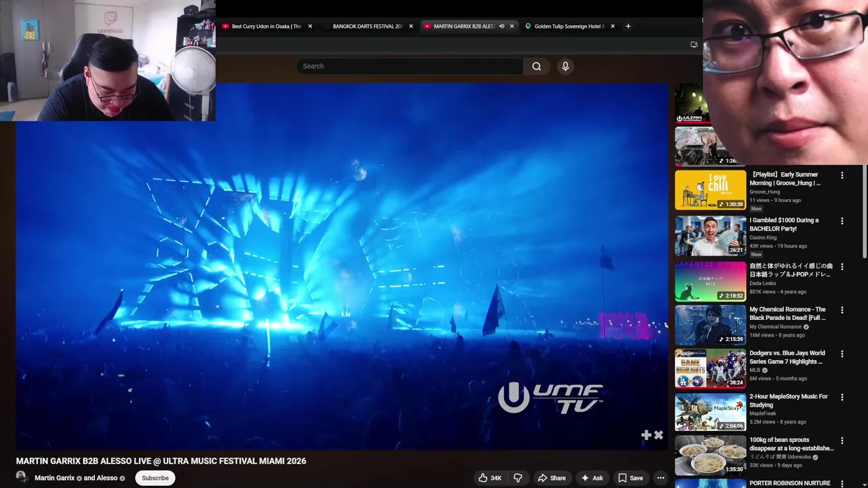Mute the Martin Garrix tab speaker icon
Image resolution: width=868 pixels, height=488 pixels.
click(x=502, y=26)
